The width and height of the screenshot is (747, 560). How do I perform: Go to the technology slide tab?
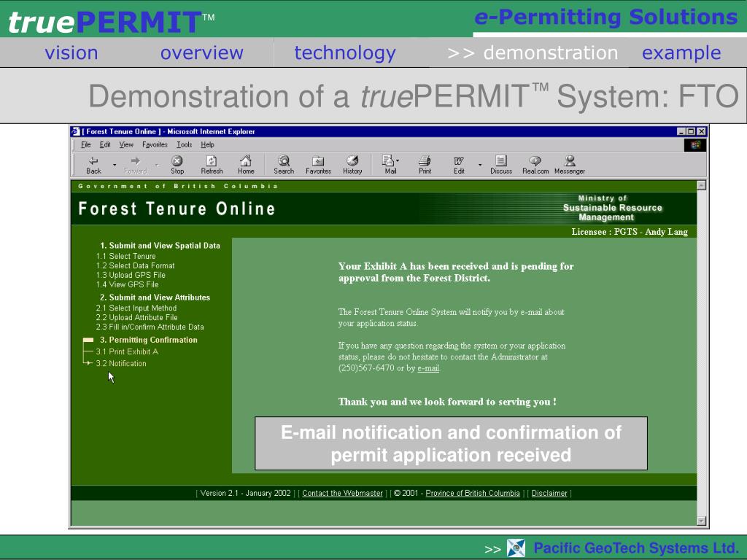[345, 52]
